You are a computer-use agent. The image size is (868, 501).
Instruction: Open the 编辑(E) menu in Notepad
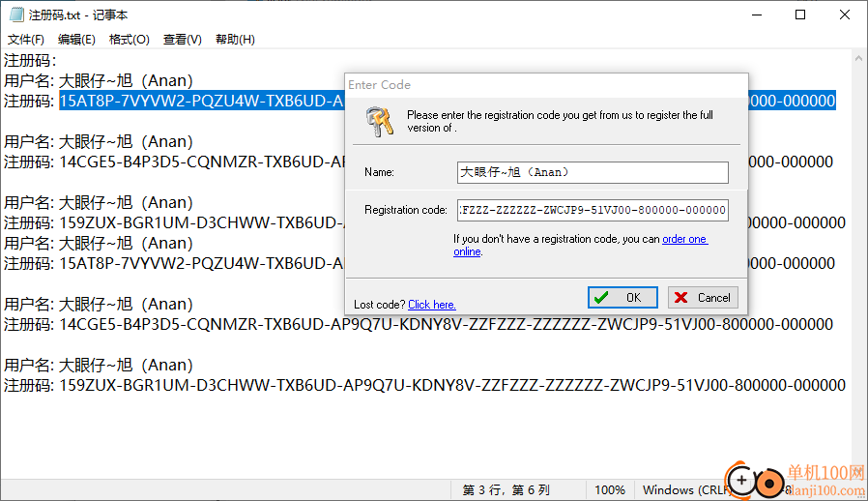click(76, 40)
